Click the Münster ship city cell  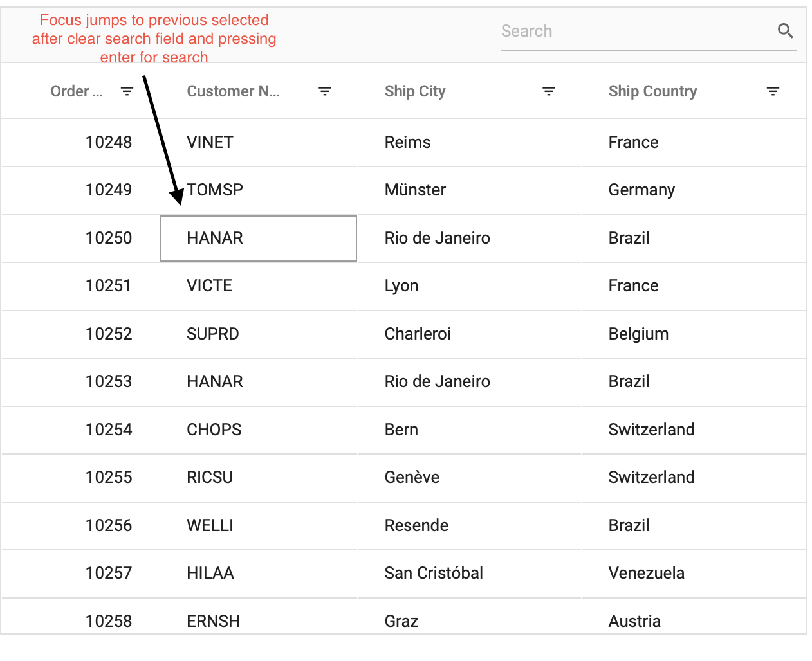[x=415, y=190]
